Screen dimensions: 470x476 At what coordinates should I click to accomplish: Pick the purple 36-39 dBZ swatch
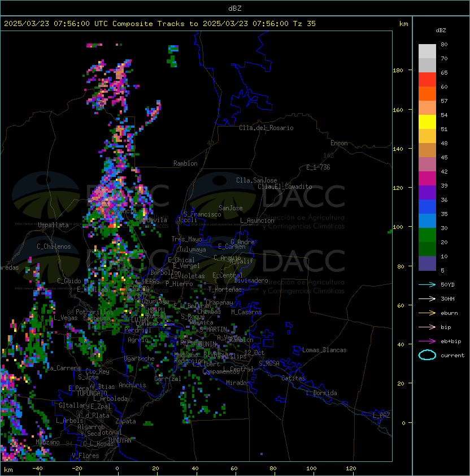pos(427,192)
